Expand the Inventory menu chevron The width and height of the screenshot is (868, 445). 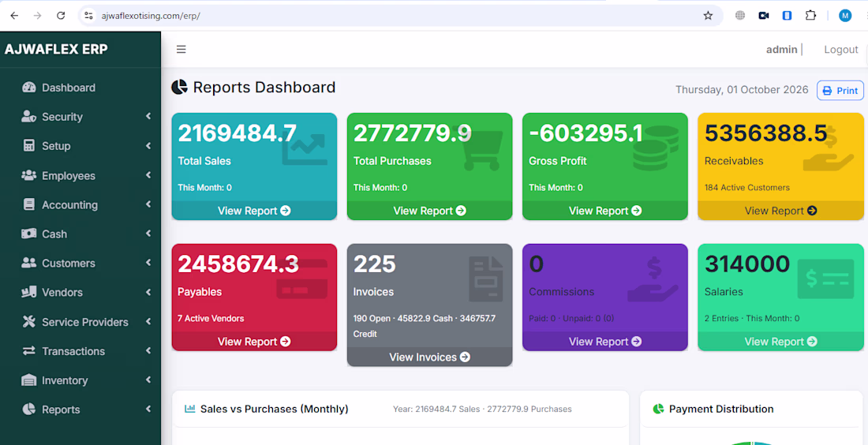pos(148,380)
